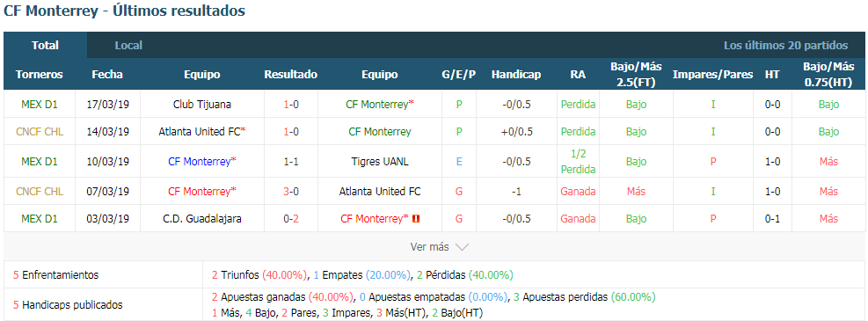Expand more results with Ver más
Image resolution: width=868 pixels, height=321 pixels.
pyautogui.click(x=440, y=247)
